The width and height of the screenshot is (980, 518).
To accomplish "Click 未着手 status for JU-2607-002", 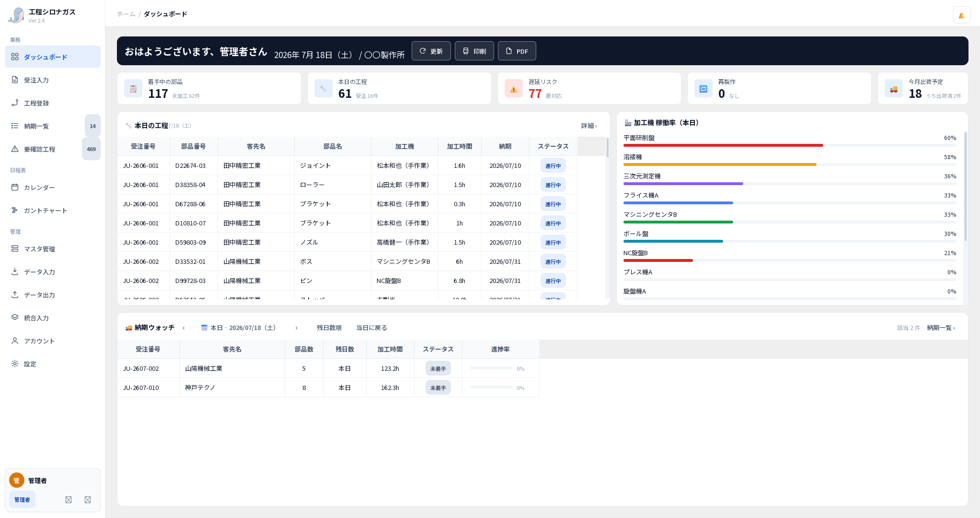I will 438,368.
